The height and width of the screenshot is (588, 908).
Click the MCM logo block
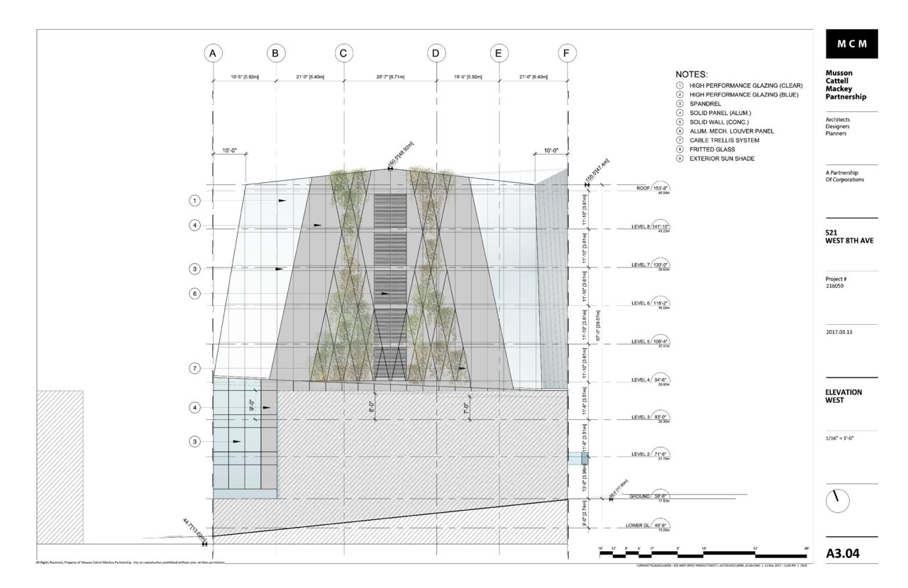coord(851,43)
